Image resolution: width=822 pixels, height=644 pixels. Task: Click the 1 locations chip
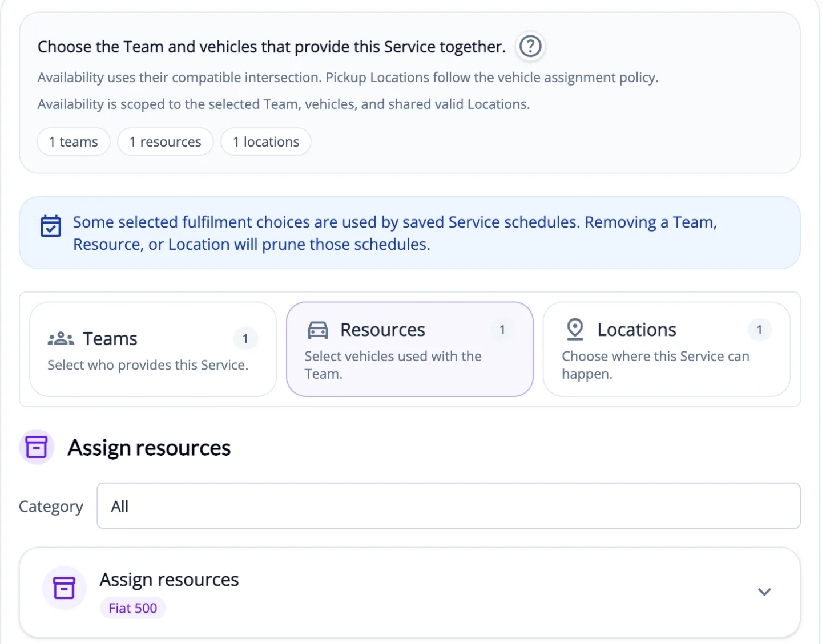point(266,141)
